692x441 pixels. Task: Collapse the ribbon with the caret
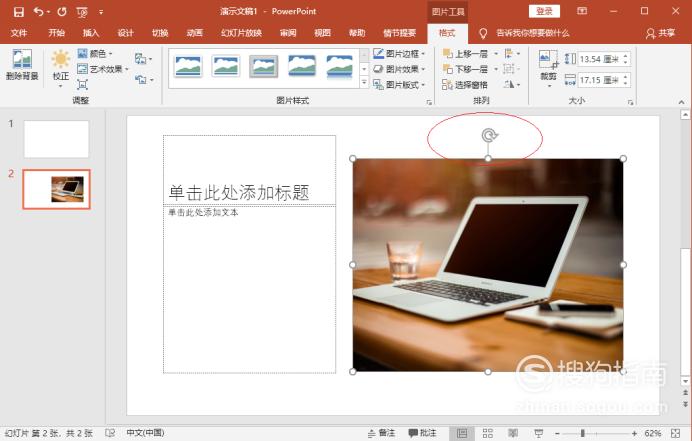pos(681,102)
